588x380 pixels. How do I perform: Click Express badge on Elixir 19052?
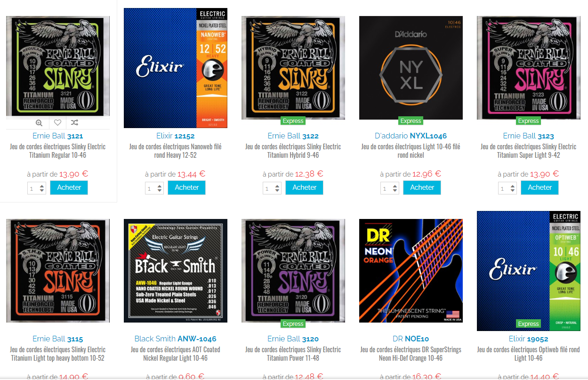coord(528,324)
